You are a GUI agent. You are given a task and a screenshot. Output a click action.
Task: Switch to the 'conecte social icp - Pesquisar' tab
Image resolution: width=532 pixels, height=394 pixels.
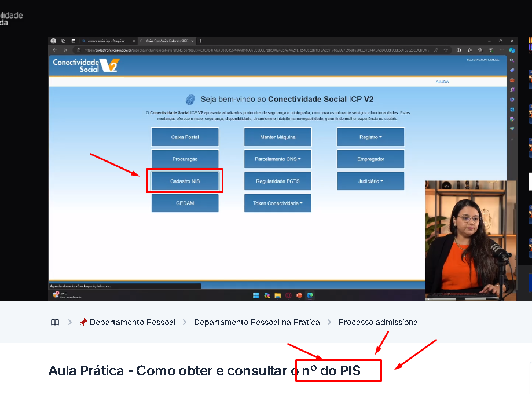pos(106,41)
